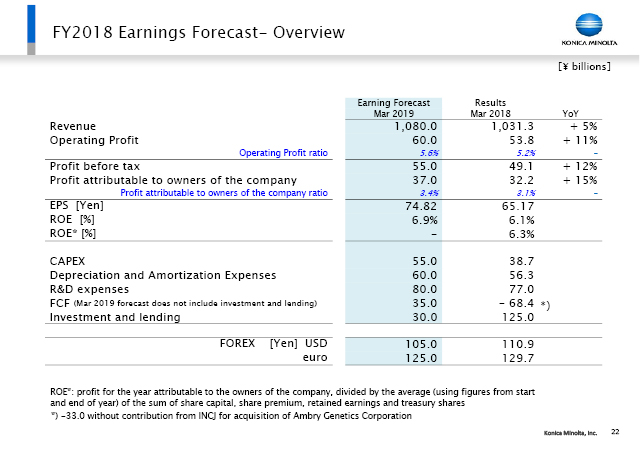Select the 'FOREX [Yen] USD' label
The image size is (640, 453).
273,343
